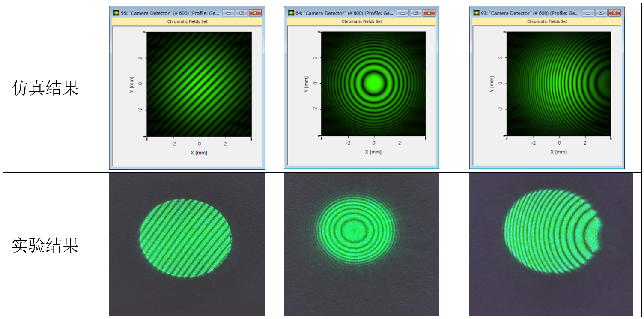
Task: Select Chromatic Fields Set bar in window 64
Action: 361,21
